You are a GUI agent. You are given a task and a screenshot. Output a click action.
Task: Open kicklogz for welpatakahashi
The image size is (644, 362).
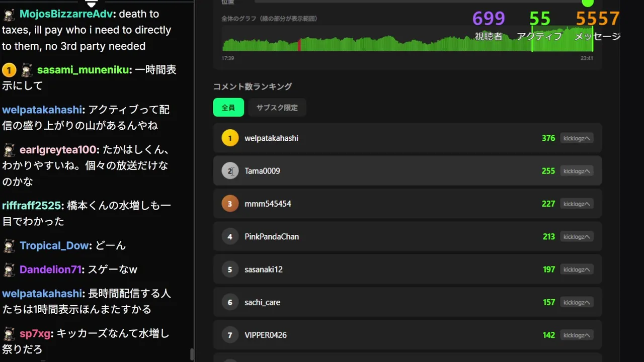coord(577,138)
